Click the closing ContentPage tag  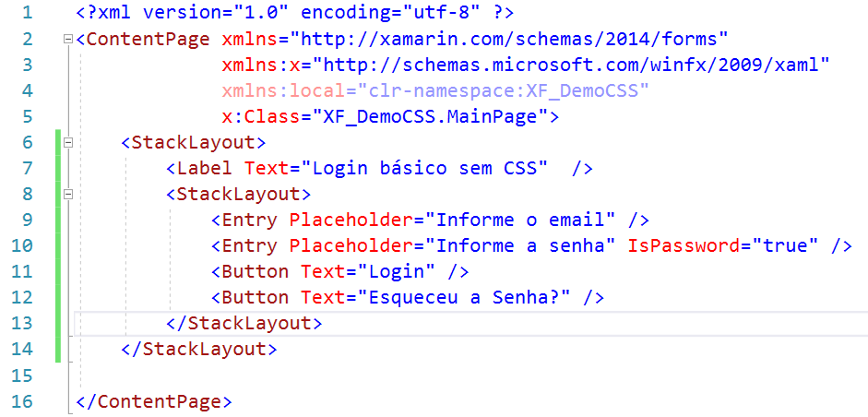154,401
